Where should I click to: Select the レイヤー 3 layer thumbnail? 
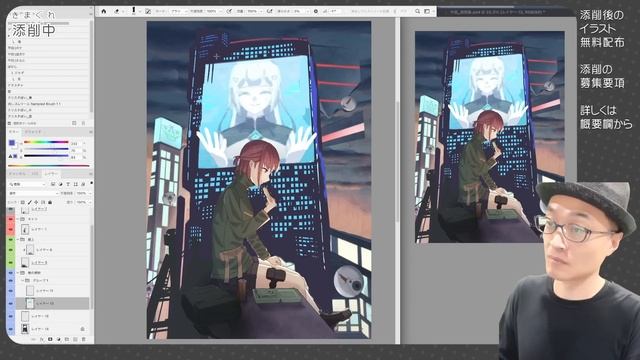point(25,262)
